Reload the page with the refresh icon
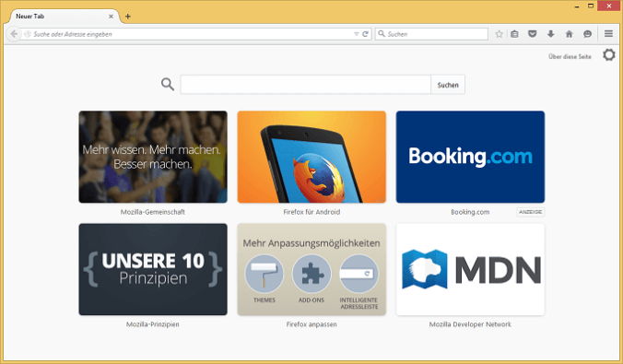 click(x=365, y=34)
